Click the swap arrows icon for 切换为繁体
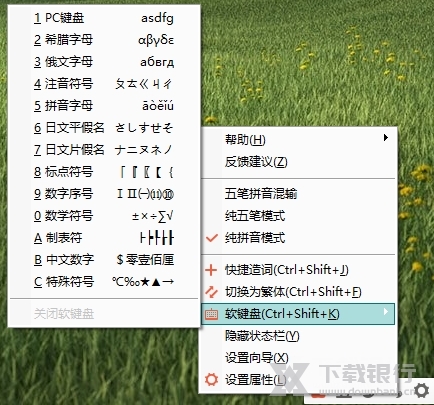 click(x=211, y=292)
